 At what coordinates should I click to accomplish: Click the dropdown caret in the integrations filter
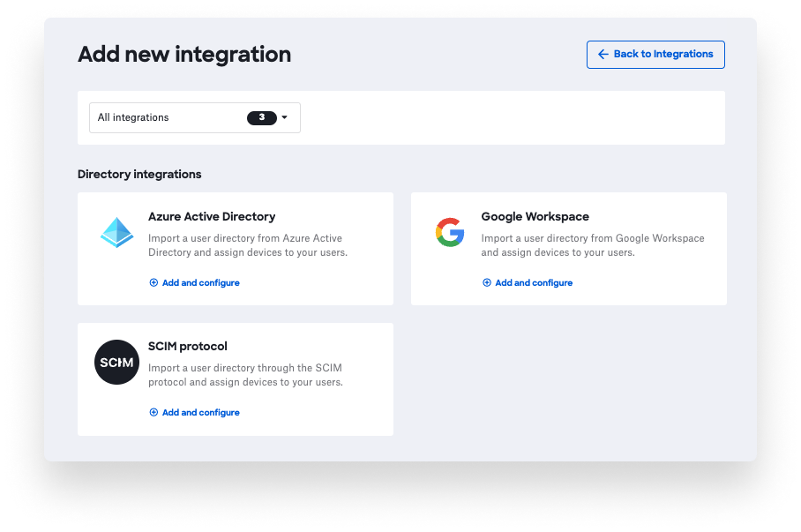pos(285,117)
